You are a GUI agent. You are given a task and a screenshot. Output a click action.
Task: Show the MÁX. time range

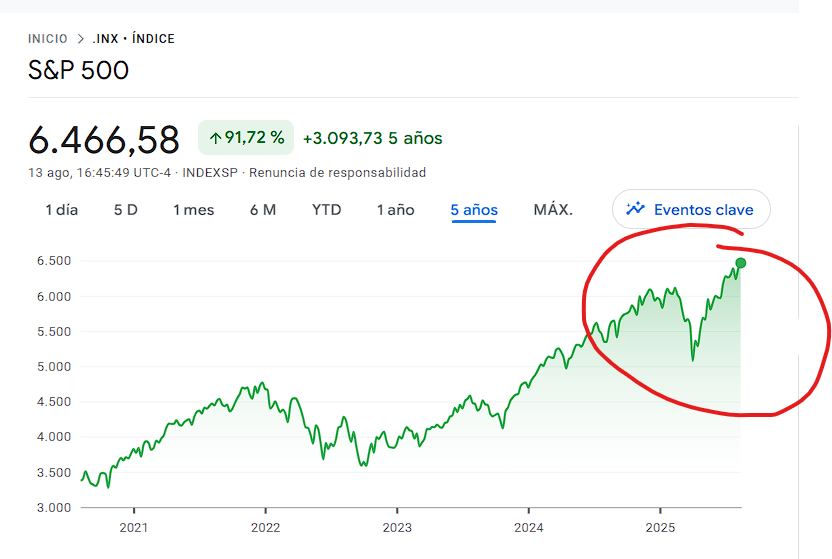[553, 210]
